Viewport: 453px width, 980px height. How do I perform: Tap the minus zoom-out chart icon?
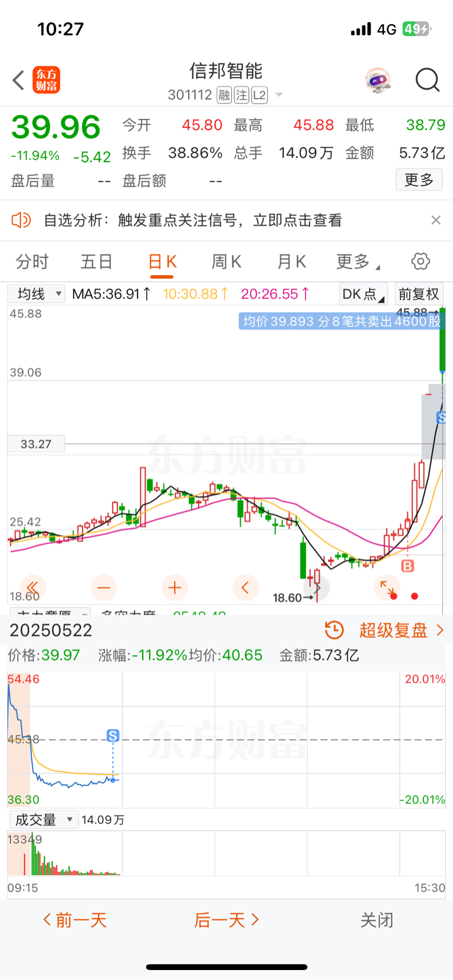tap(104, 588)
